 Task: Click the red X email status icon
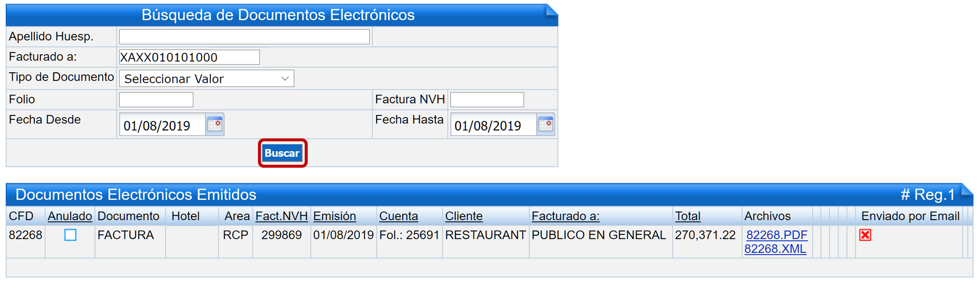tap(865, 235)
